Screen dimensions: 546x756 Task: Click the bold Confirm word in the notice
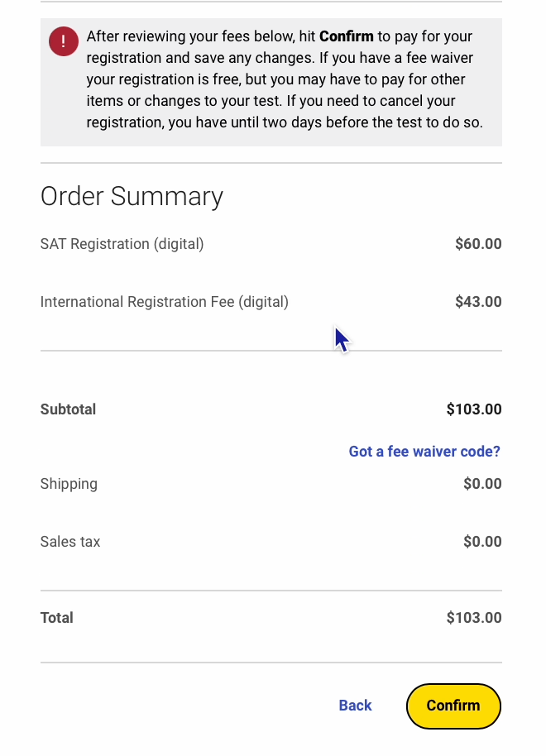click(346, 36)
